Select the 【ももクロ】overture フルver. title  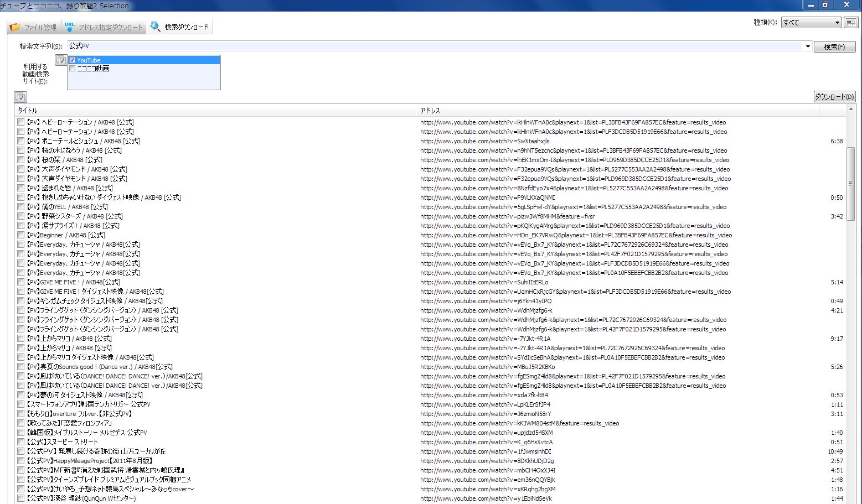point(79,414)
